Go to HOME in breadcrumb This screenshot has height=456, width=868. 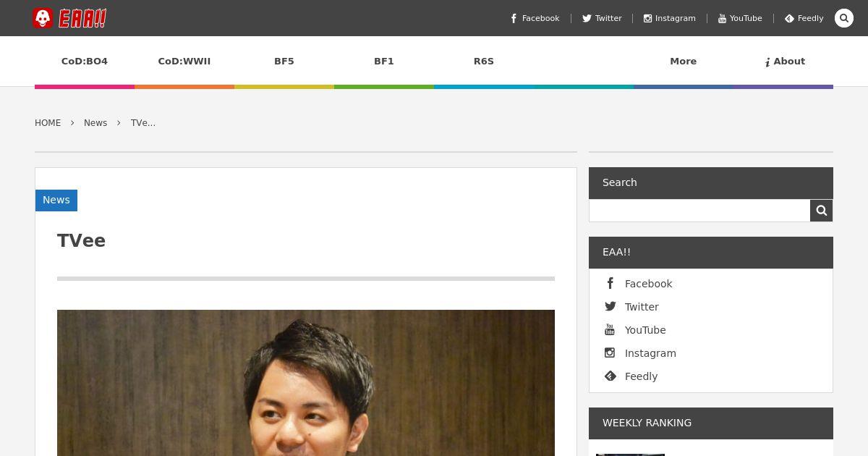(48, 123)
